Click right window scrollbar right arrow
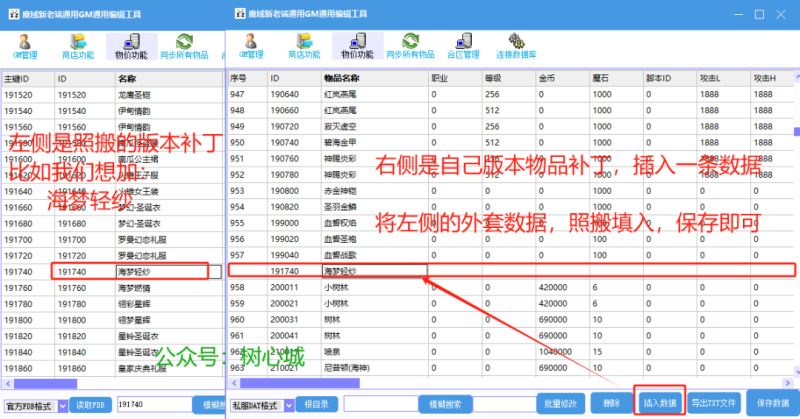This screenshot has width=800, height=419. (787, 383)
